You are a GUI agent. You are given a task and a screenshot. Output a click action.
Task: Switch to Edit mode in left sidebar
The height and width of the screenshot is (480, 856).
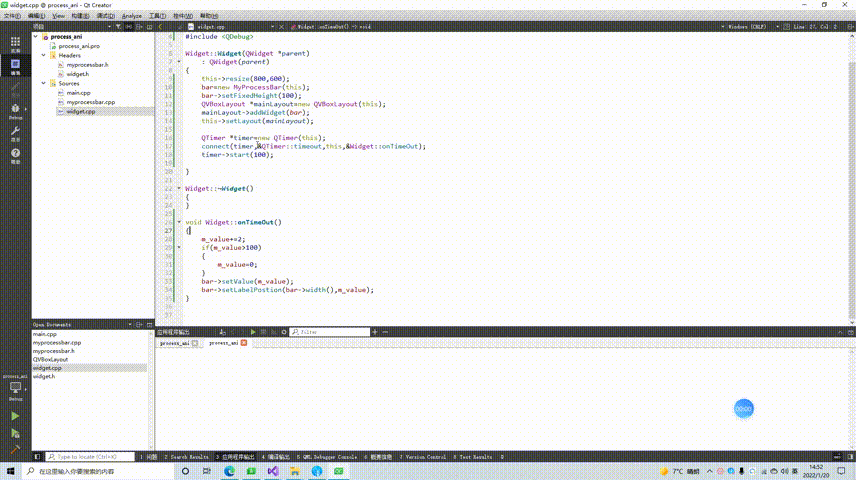coord(15,66)
